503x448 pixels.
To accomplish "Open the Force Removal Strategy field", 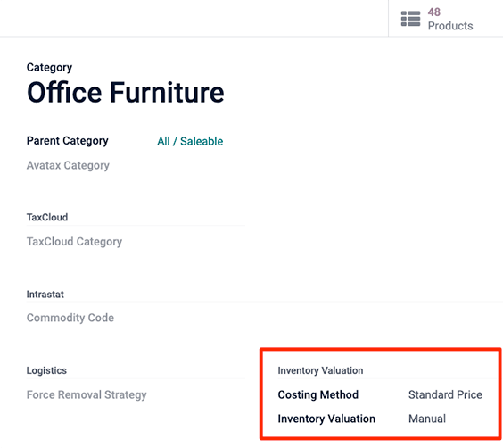I will pyautogui.click(x=87, y=394).
